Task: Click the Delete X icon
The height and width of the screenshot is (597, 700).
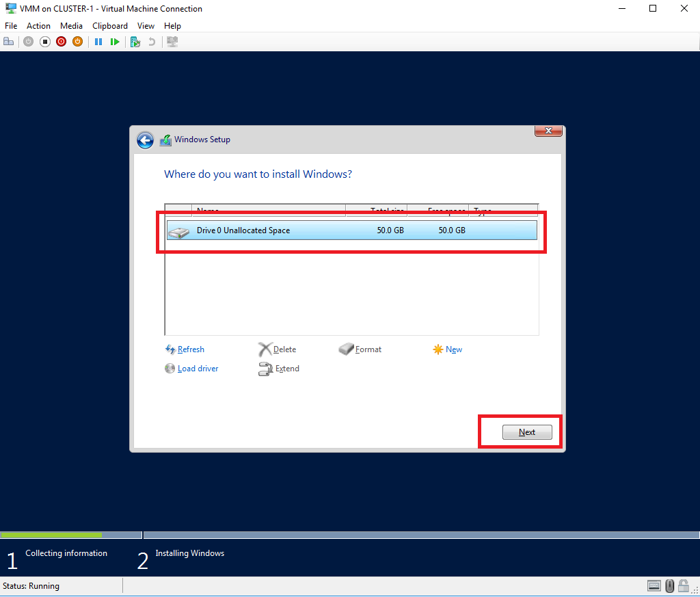Action: coord(265,349)
